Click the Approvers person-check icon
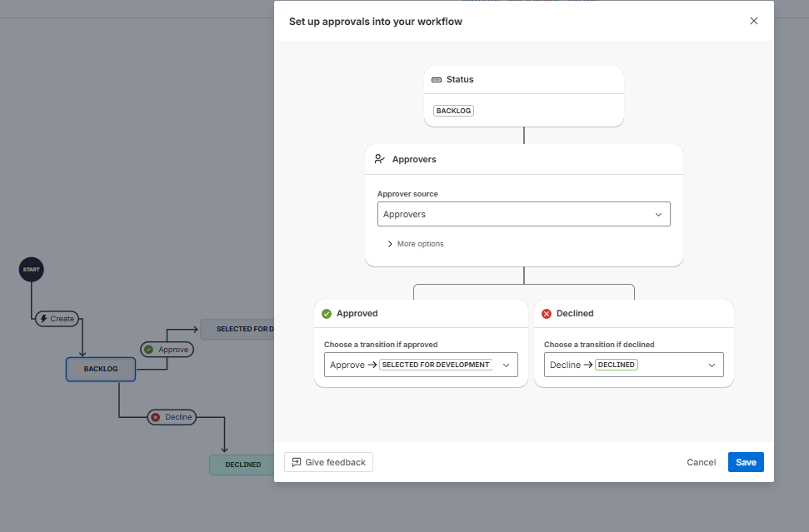The height and width of the screenshot is (532, 809). [380, 159]
